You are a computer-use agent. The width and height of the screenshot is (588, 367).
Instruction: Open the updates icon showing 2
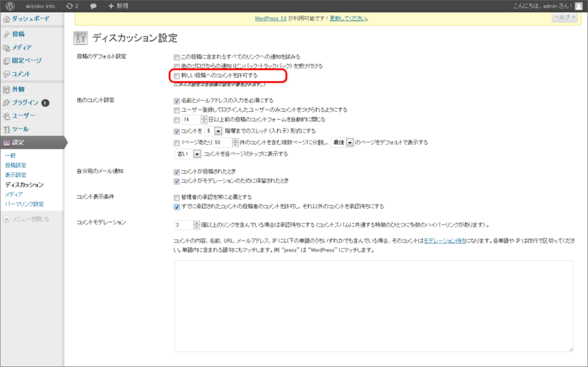point(72,6)
